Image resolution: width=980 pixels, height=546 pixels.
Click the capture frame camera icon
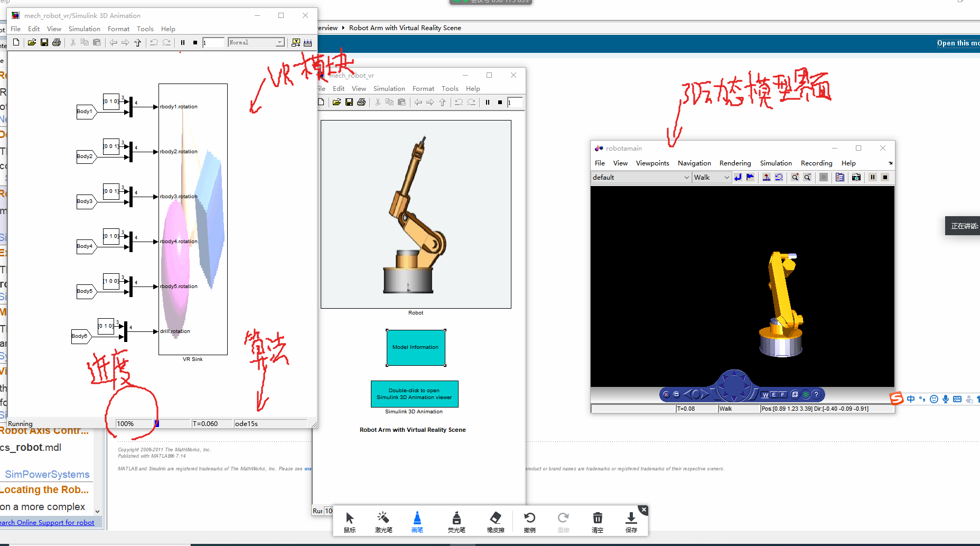[856, 178]
